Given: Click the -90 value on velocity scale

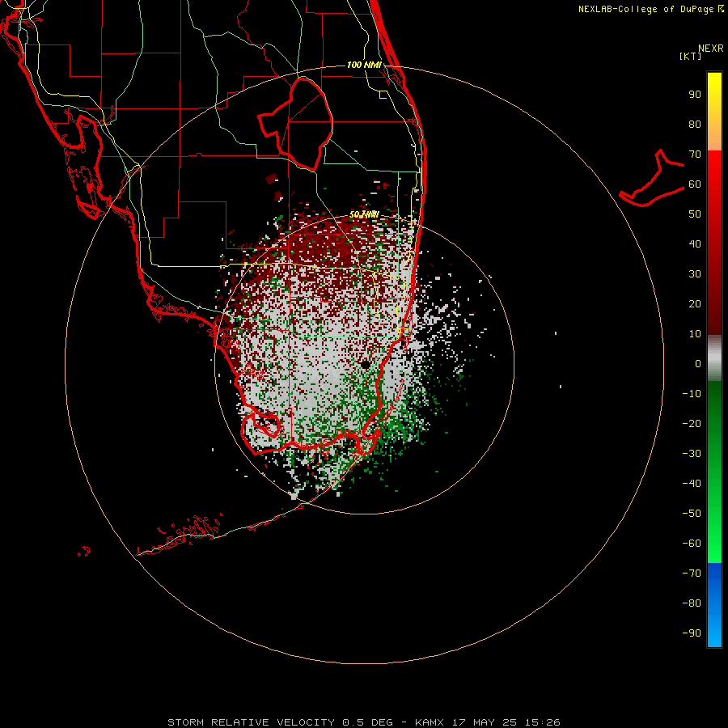Looking at the screenshot, I should click(692, 633).
